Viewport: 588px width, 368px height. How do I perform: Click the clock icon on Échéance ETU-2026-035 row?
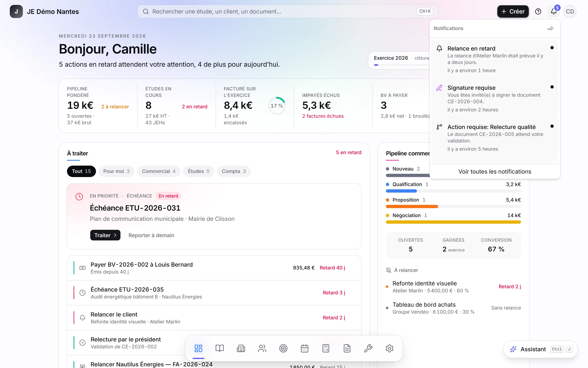[83, 293]
